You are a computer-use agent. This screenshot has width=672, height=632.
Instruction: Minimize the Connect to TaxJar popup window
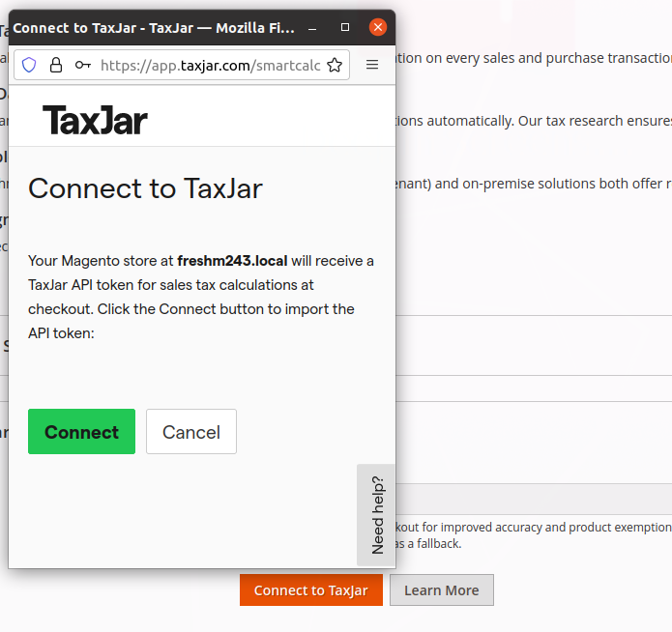318,28
